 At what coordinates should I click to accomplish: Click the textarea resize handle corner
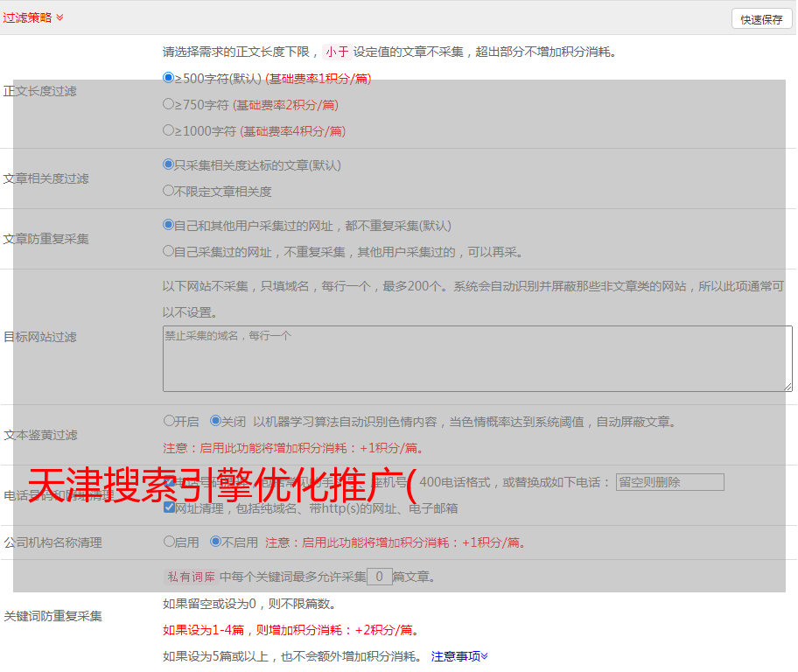[x=787, y=387]
